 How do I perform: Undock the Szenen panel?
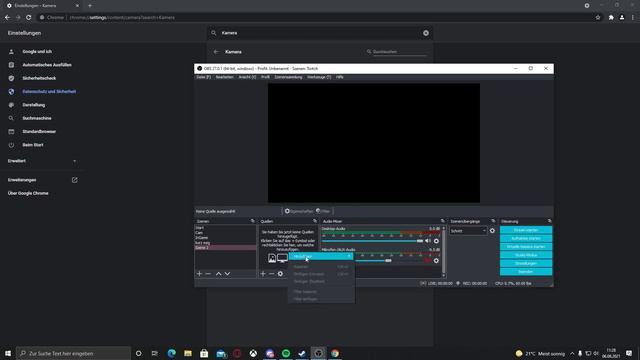click(252, 221)
